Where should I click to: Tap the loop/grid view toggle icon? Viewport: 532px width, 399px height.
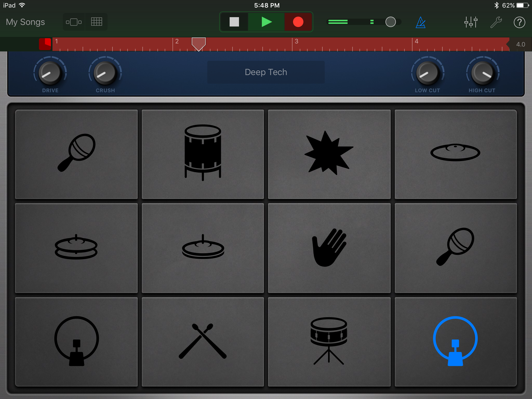(97, 21)
